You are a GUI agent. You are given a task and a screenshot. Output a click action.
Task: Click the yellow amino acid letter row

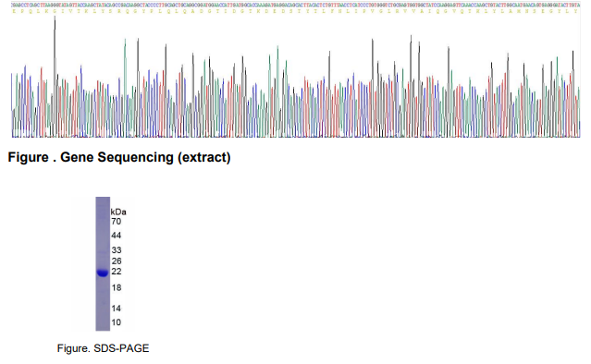pos(296,11)
